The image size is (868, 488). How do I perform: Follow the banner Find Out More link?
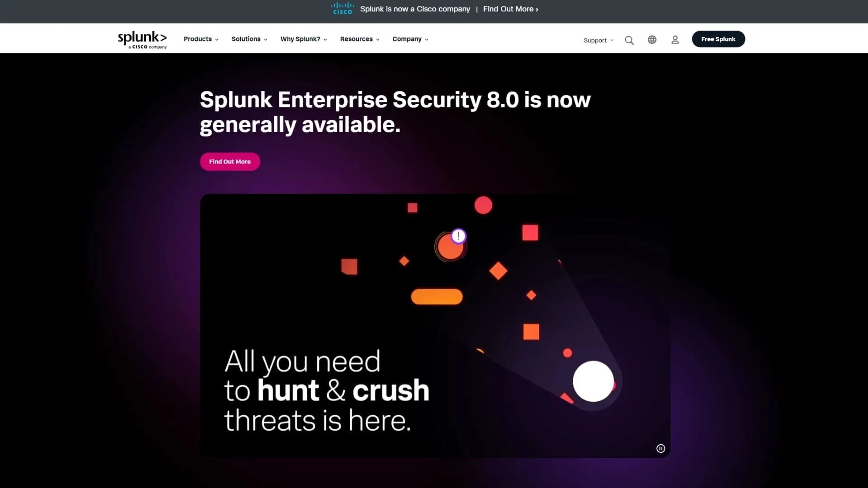coord(510,9)
